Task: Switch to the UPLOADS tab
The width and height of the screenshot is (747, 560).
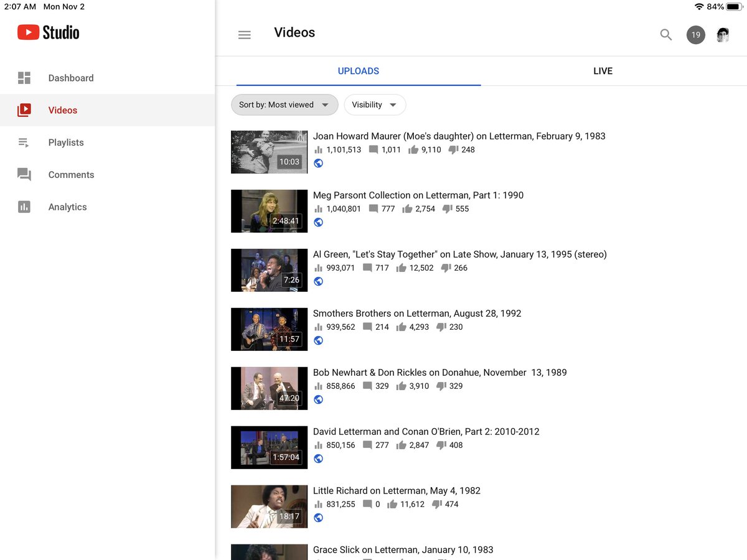Action: (359, 71)
